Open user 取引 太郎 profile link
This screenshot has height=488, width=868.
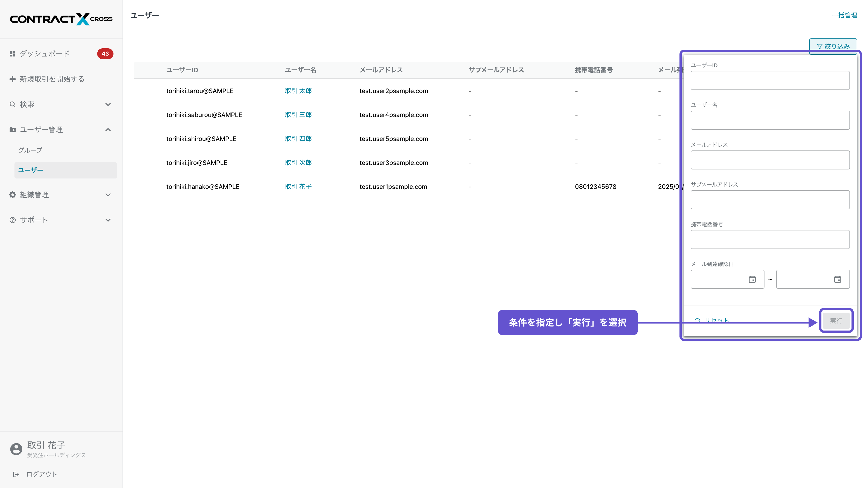[298, 91]
